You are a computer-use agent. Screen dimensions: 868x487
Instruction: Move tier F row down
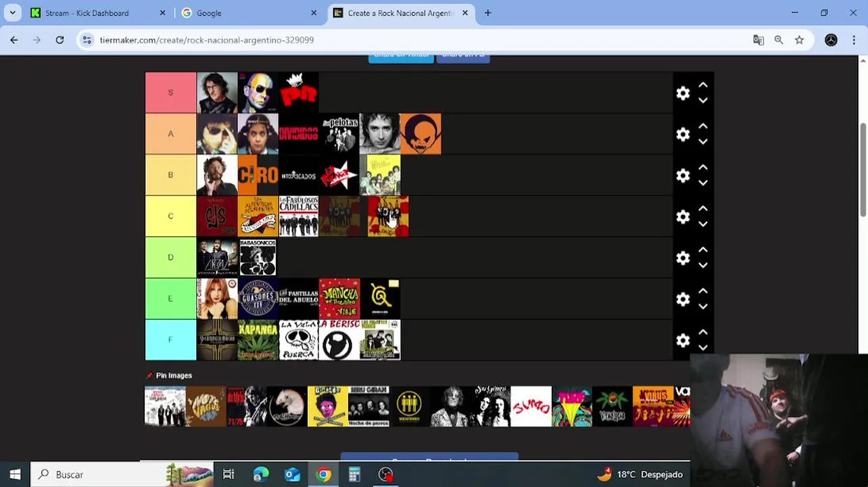tap(703, 348)
